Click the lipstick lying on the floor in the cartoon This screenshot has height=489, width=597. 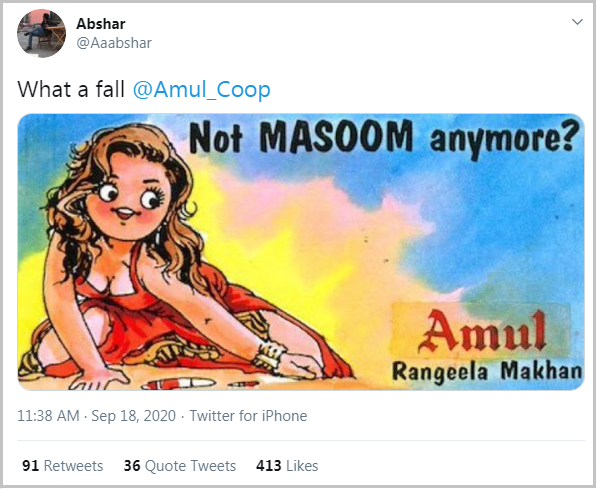click(x=179, y=384)
